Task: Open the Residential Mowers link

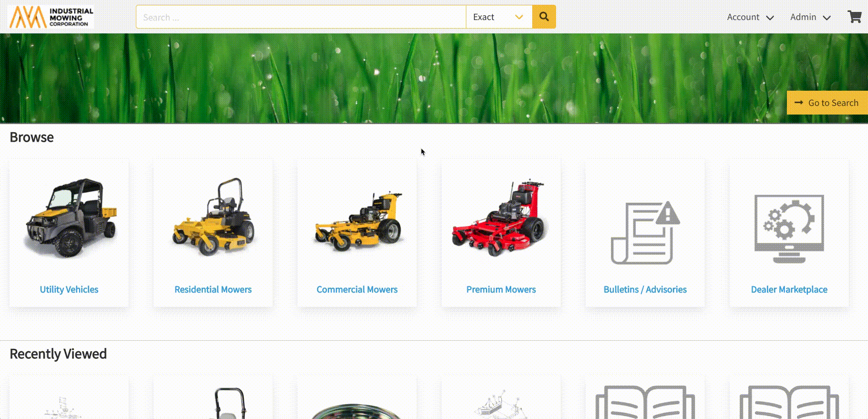Action: [213, 290]
